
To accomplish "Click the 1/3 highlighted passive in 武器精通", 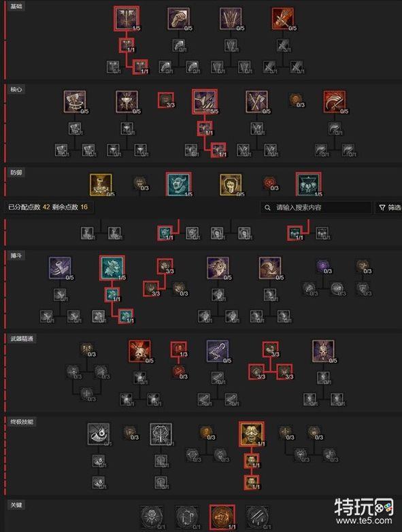I will (x=179, y=349).
